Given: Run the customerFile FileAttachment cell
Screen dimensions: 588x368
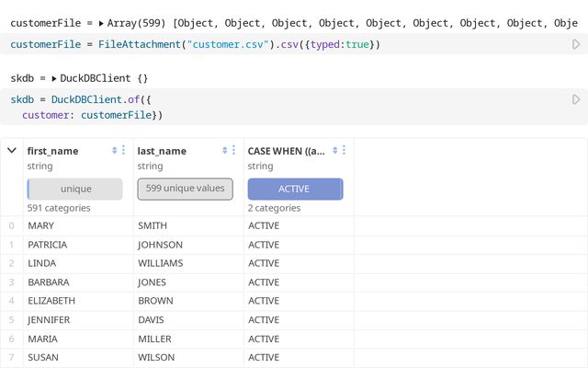Looking at the screenshot, I should pos(576,44).
